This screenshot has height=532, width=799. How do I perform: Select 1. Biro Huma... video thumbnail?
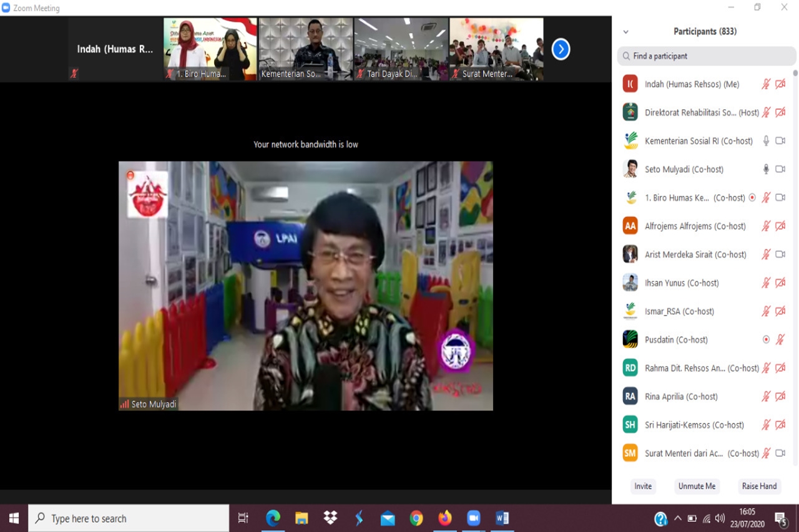coord(210,49)
